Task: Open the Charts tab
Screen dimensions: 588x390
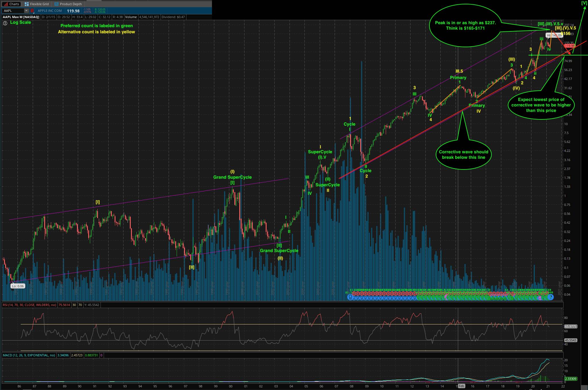Action: pyautogui.click(x=11, y=4)
